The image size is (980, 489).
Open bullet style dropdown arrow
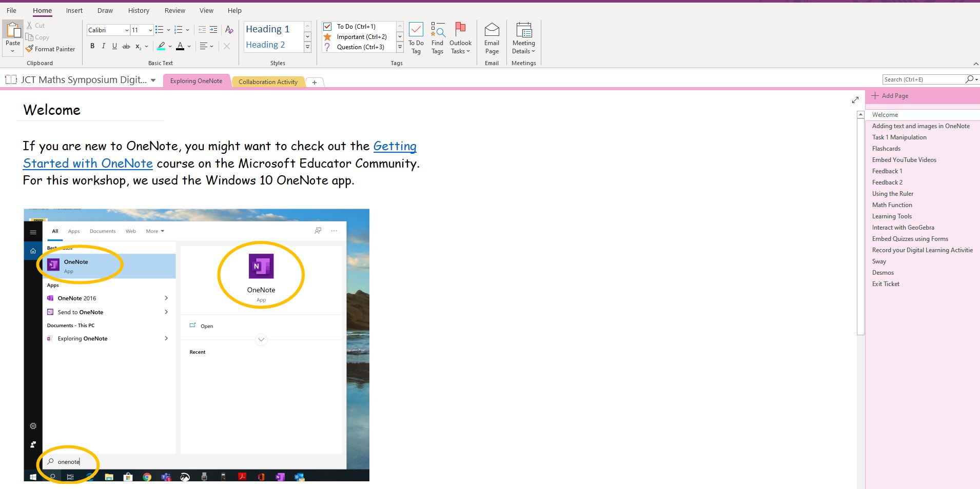click(x=168, y=30)
